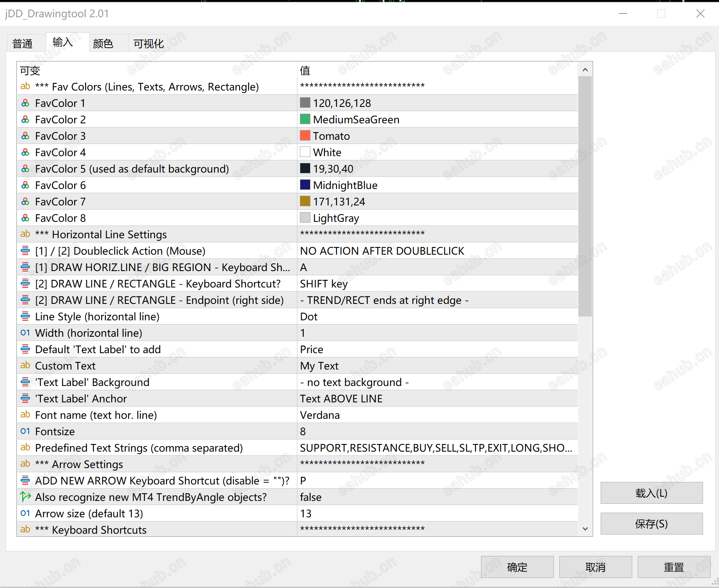Click the color icon beside FavColor 1
This screenshot has width=719, height=588.
25,103
